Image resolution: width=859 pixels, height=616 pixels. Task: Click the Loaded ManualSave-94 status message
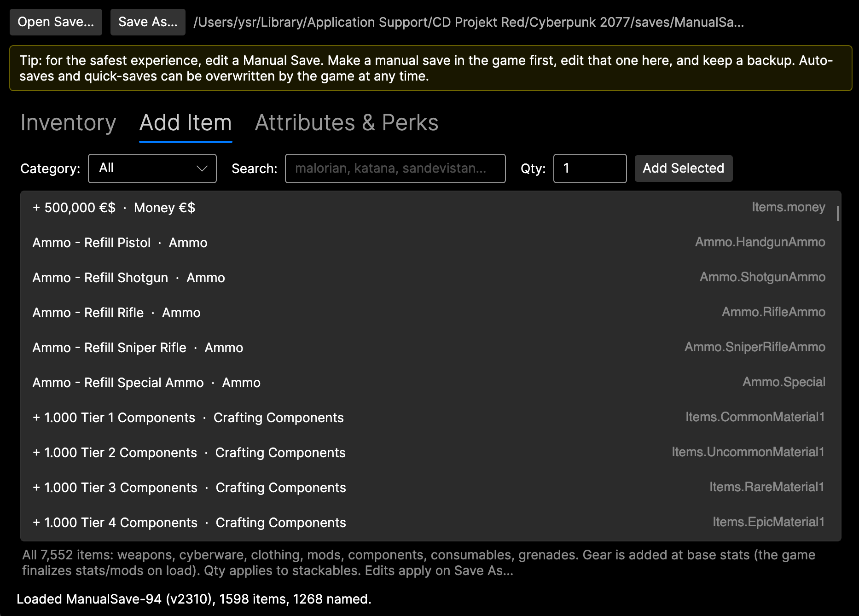pyautogui.click(x=194, y=599)
